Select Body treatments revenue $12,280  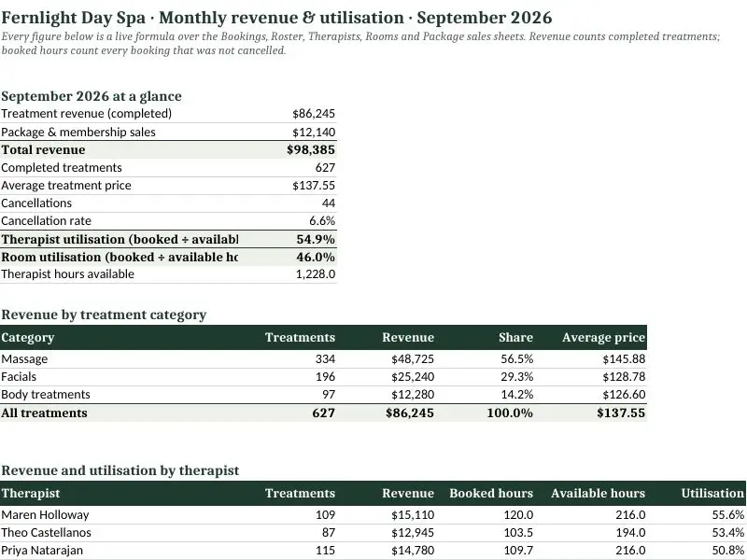[x=413, y=394]
